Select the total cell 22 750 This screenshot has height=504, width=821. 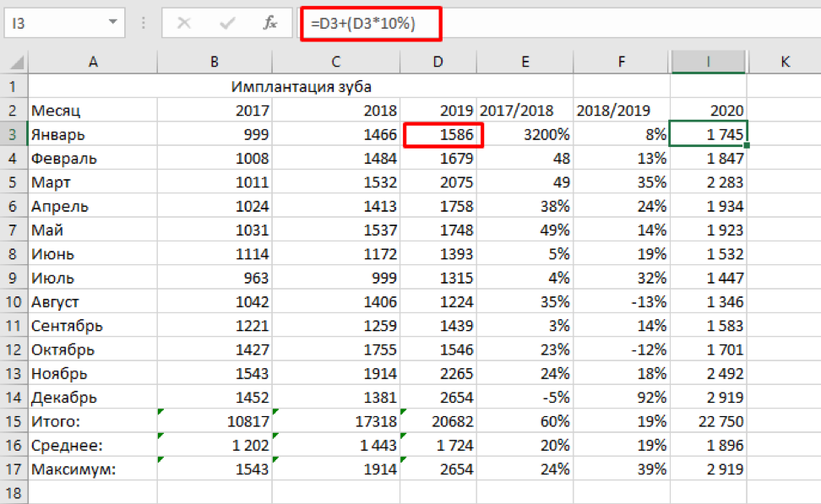click(x=709, y=421)
